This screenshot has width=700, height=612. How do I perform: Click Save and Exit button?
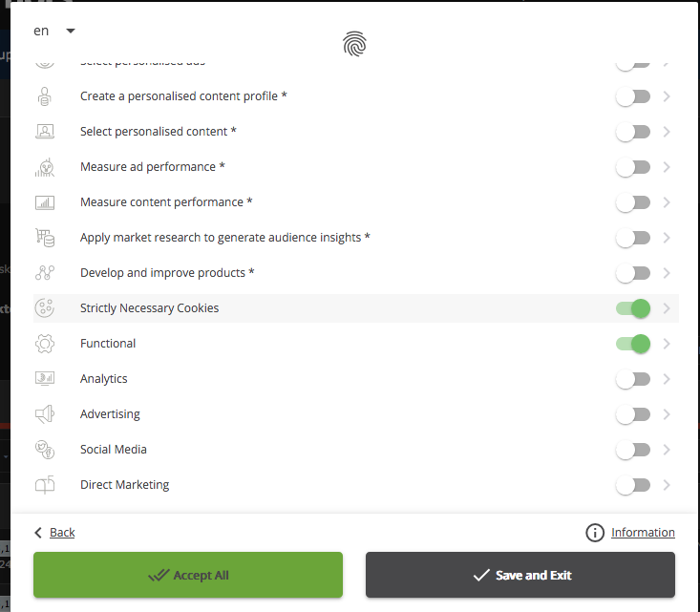(x=520, y=575)
